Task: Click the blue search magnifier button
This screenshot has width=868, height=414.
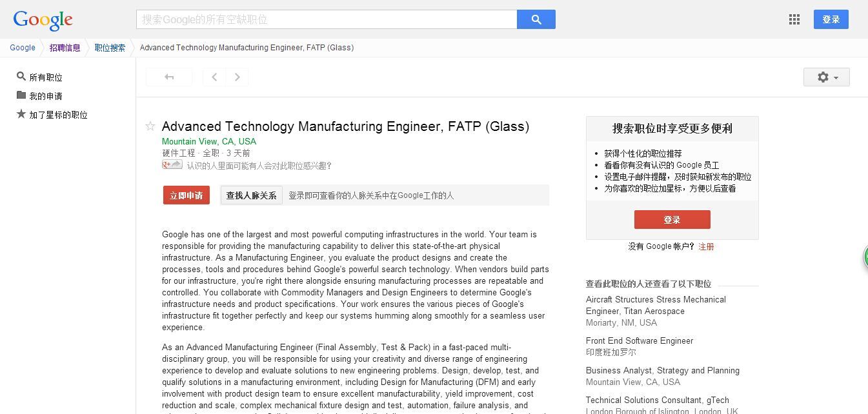Action: 536,19
